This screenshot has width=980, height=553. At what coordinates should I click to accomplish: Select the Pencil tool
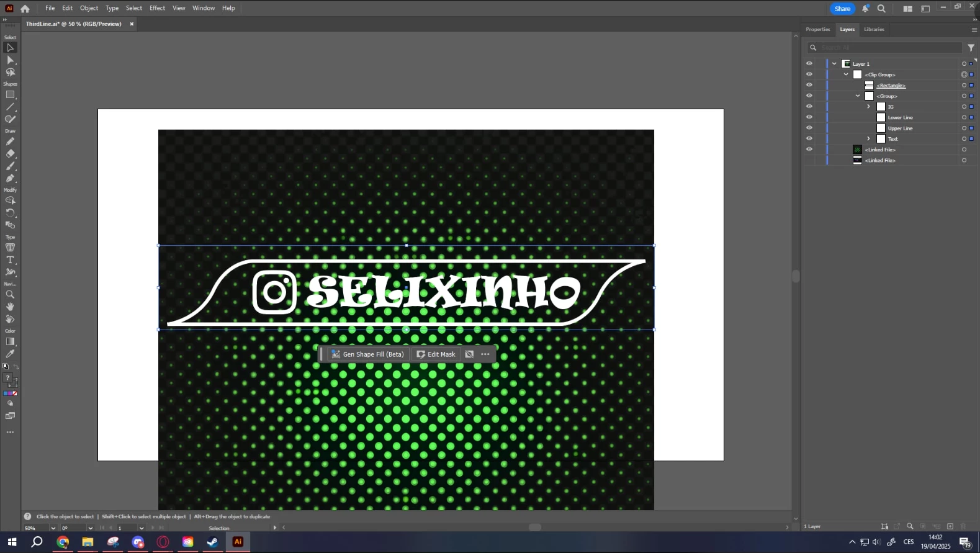[x=10, y=142]
